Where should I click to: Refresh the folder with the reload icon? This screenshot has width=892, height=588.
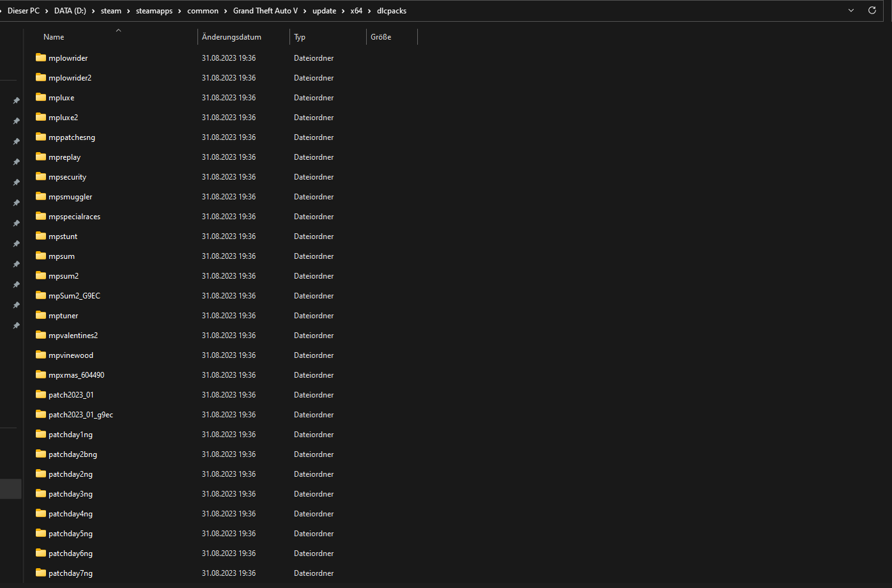(x=872, y=11)
